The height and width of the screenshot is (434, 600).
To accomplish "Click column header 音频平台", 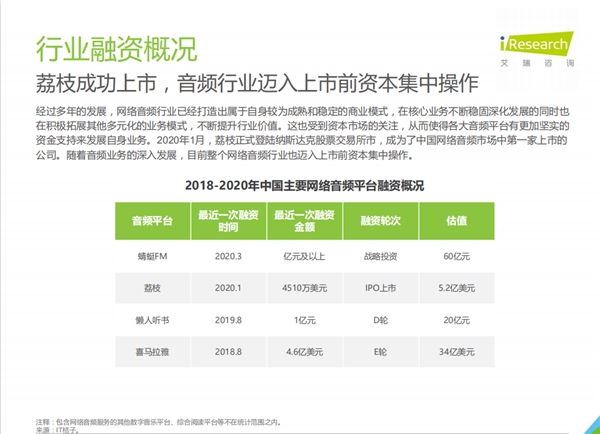I will (152, 221).
